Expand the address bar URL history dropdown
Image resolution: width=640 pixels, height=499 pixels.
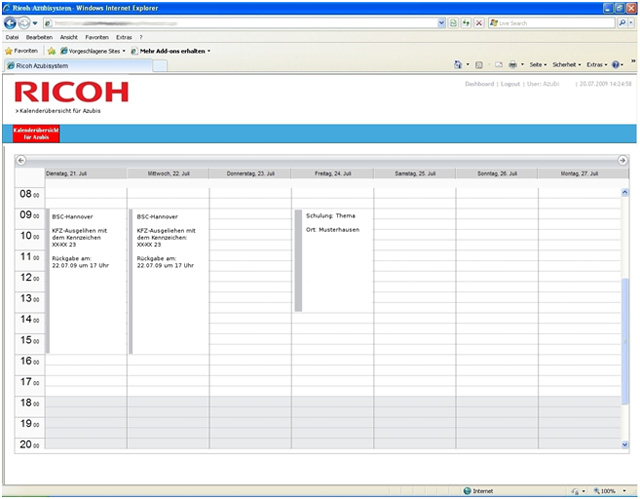441,23
